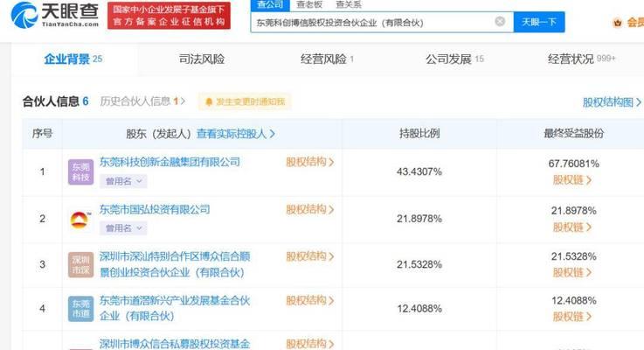Image resolution: width=644 pixels, height=350 pixels.
Task: Click the red 官方备案企业征信机构 banner
Action: pos(169,16)
